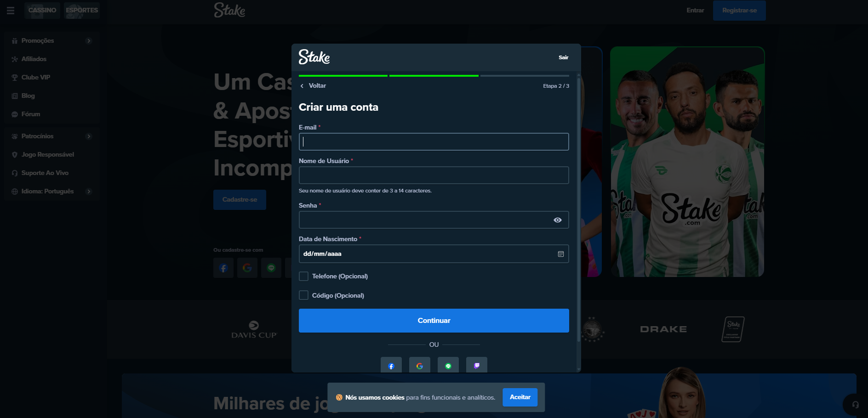
Task: Open Clube VIP in the sidebar
Action: pyautogui.click(x=52, y=78)
